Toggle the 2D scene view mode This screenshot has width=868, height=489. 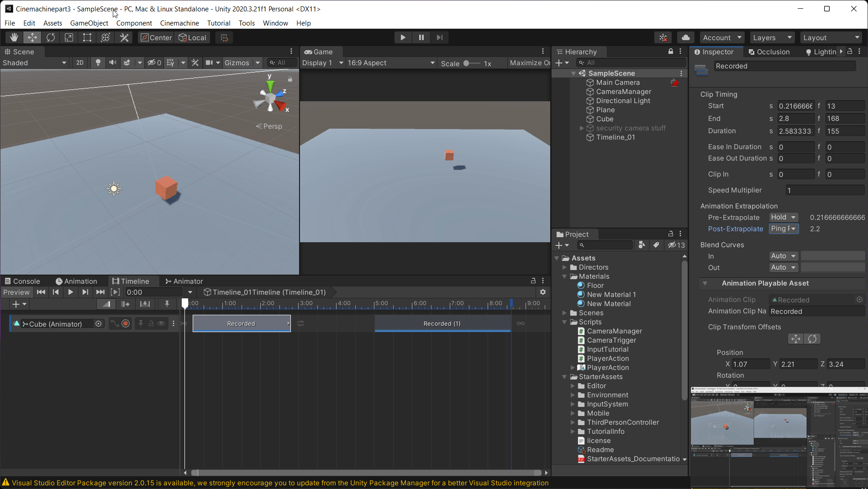coord(80,63)
